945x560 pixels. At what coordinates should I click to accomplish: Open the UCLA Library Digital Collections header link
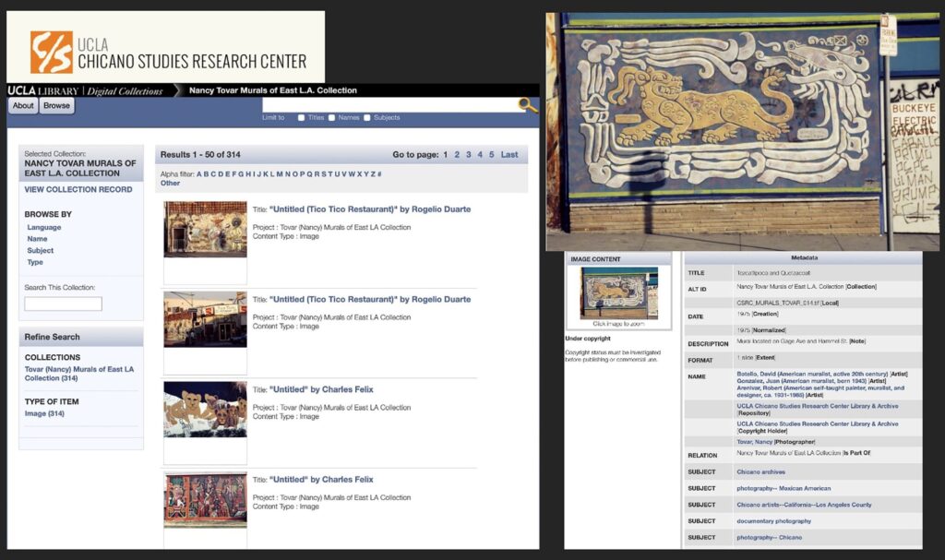click(86, 91)
